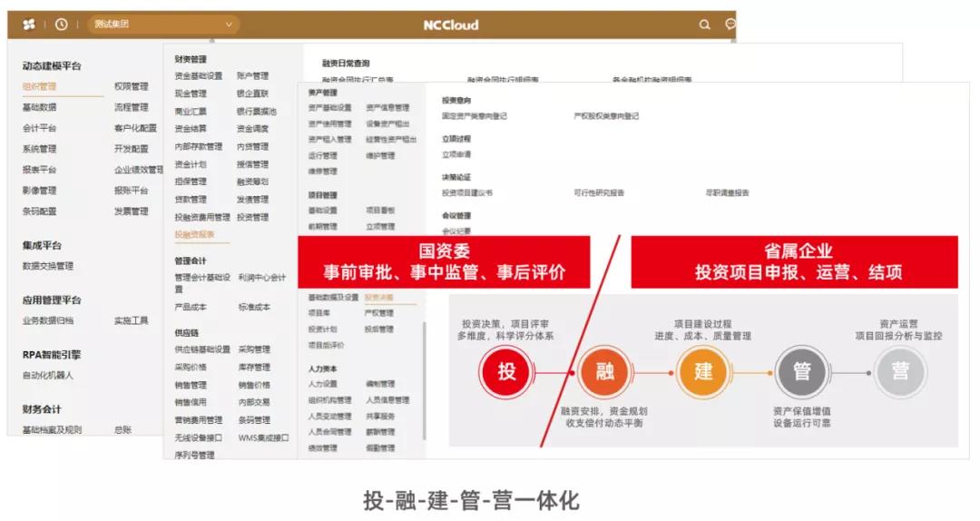Select highlighted 投融资报表 entry
This screenshot has height=521, width=980.
tap(194, 234)
